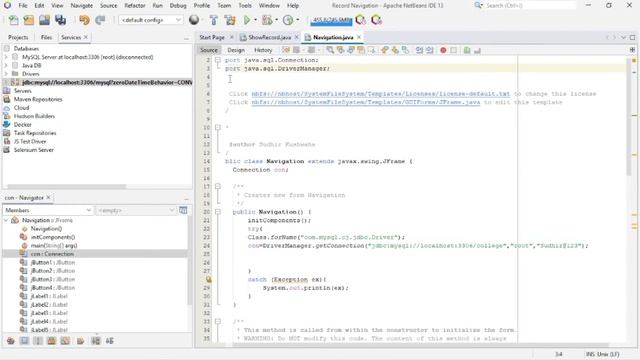The height and width of the screenshot is (360, 640).
Task: Open the default config dropdown
Action: pyautogui.click(x=150, y=20)
